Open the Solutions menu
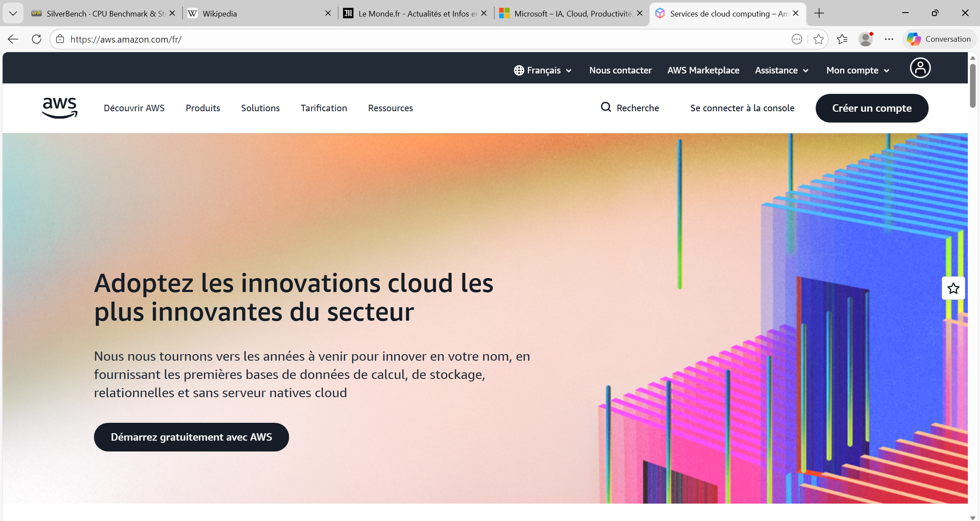The height and width of the screenshot is (521, 980). tap(260, 108)
